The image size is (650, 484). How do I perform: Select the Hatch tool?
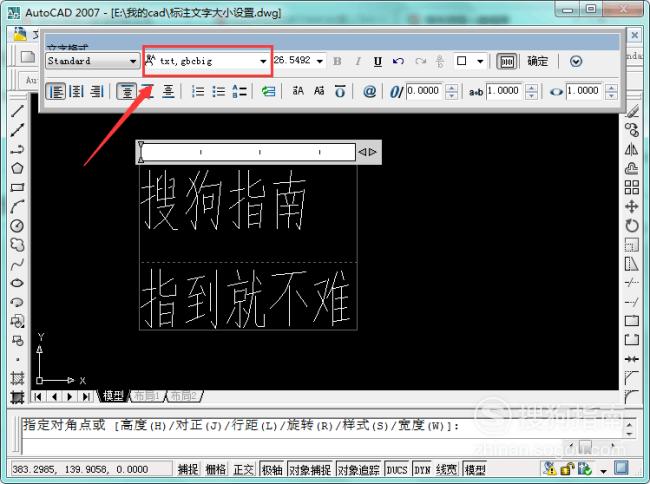coord(17,378)
